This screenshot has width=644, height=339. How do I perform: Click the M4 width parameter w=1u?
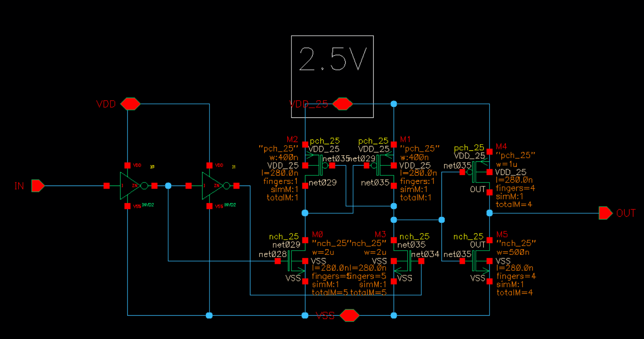pos(507,164)
